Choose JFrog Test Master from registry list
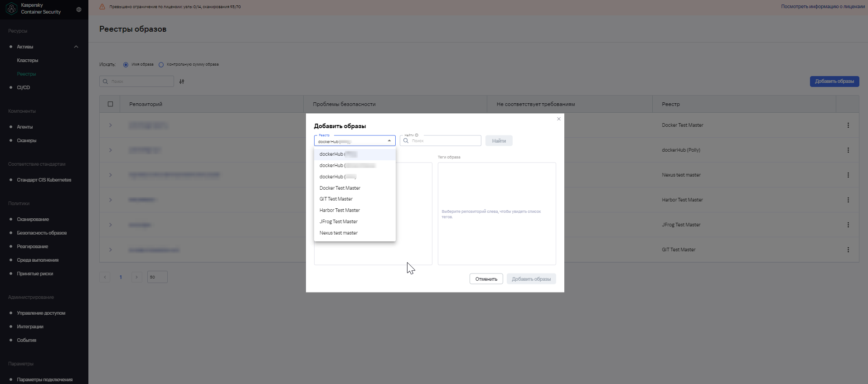Image resolution: width=868 pixels, height=384 pixels. 355,221
